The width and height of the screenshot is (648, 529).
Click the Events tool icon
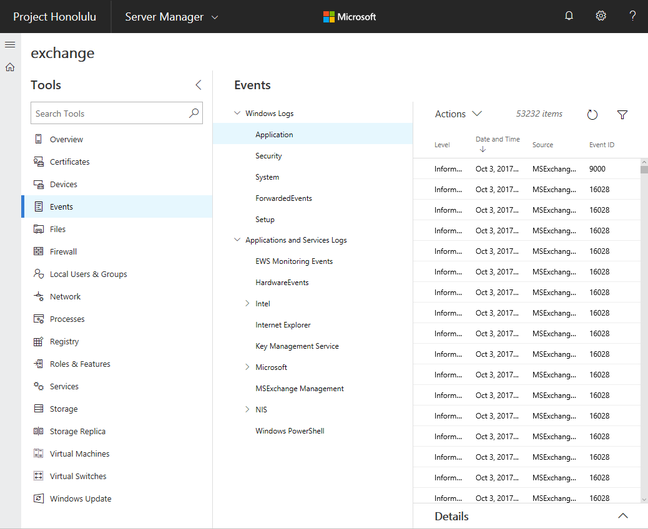pos(38,206)
